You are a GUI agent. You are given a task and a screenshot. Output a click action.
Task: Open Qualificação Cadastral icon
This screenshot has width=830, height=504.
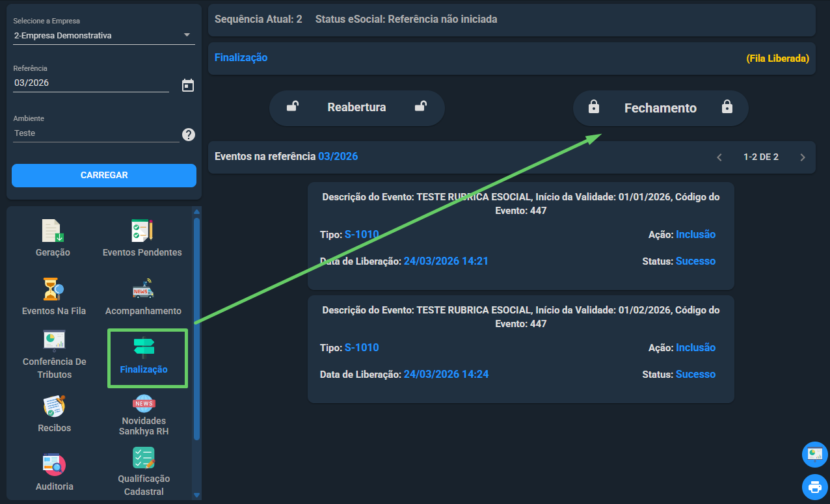tap(144, 458)
